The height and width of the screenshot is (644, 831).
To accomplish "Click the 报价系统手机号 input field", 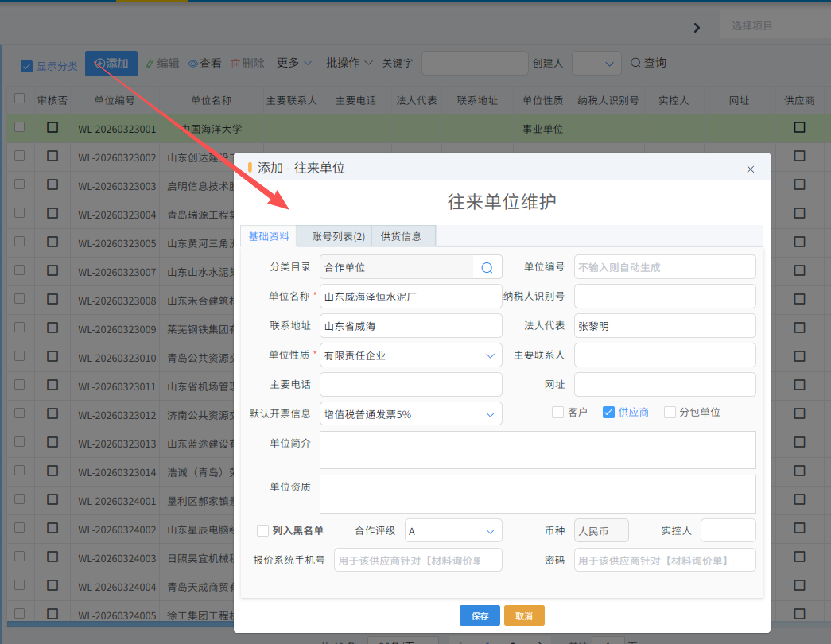I will [417, 561].
